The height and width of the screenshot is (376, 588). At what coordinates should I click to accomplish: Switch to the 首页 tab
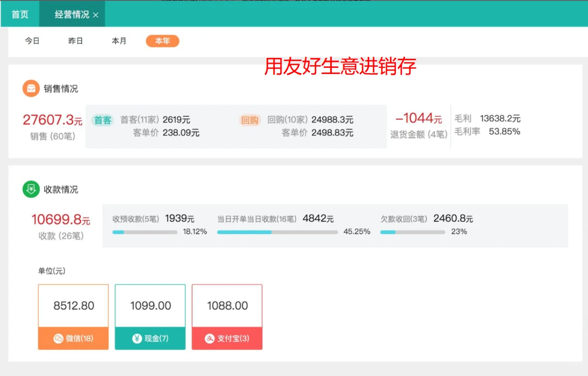19,14
